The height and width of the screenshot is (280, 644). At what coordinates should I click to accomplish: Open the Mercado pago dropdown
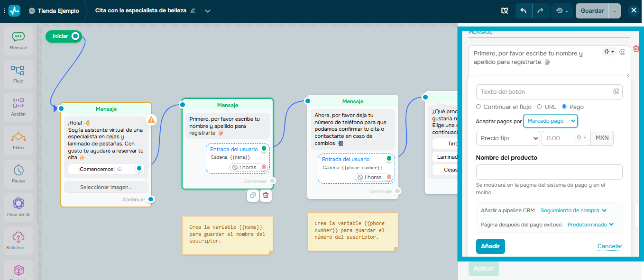coord(550,121)
